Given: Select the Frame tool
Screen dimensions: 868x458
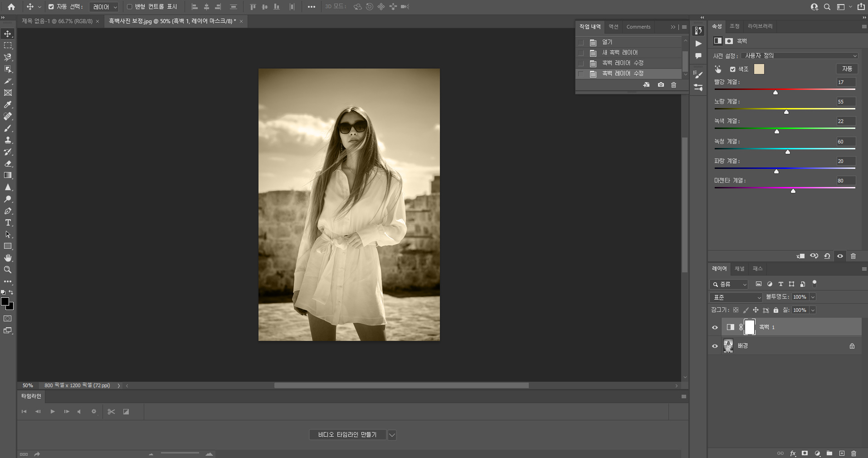Looking at the screenshot, I should click(x=8, y=93).
